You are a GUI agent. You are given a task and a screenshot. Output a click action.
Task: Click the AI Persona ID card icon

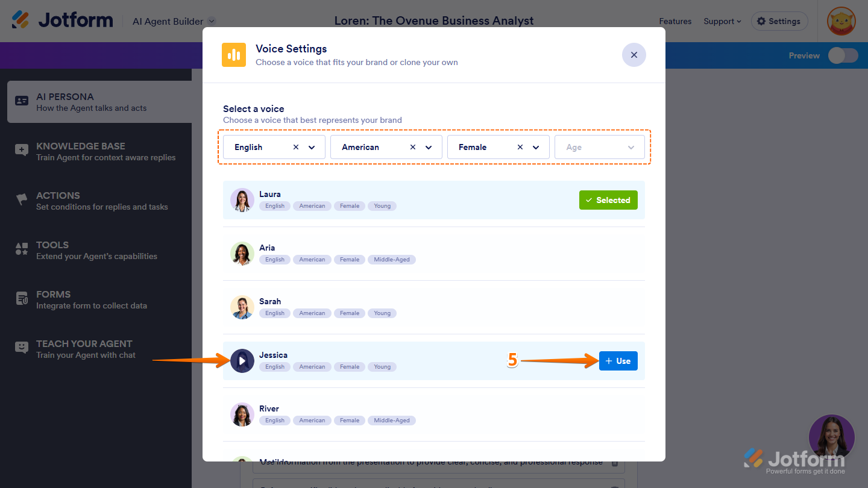click(x=22, y=101)
